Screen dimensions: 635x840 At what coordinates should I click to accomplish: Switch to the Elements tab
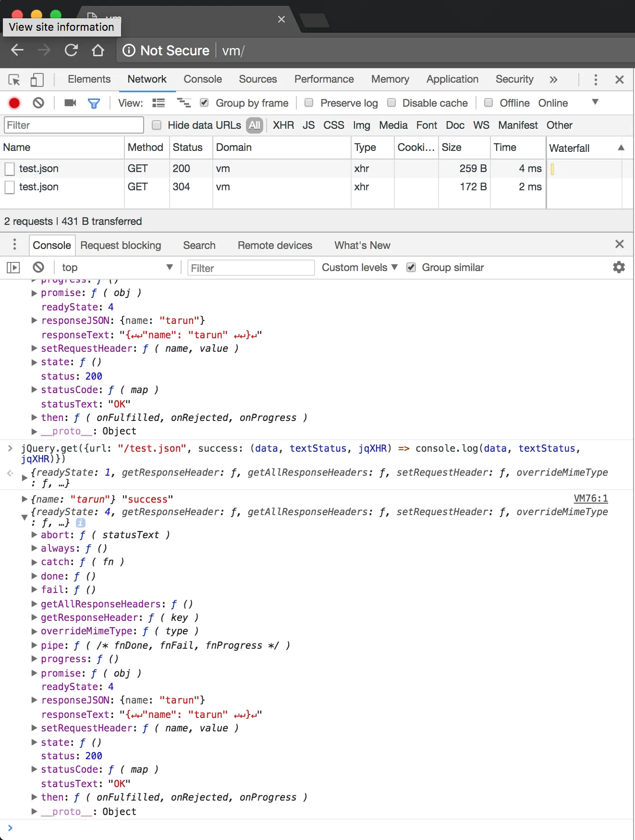click(89, 79)
